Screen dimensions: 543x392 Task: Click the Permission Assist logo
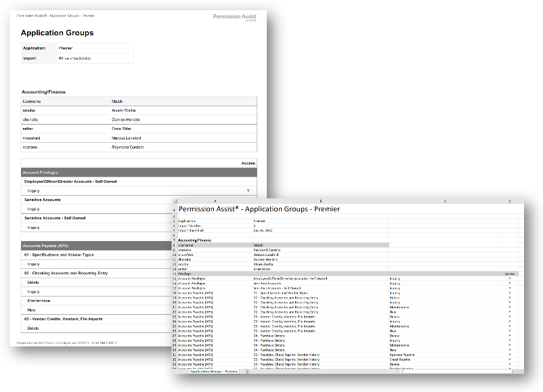[236, 16]
